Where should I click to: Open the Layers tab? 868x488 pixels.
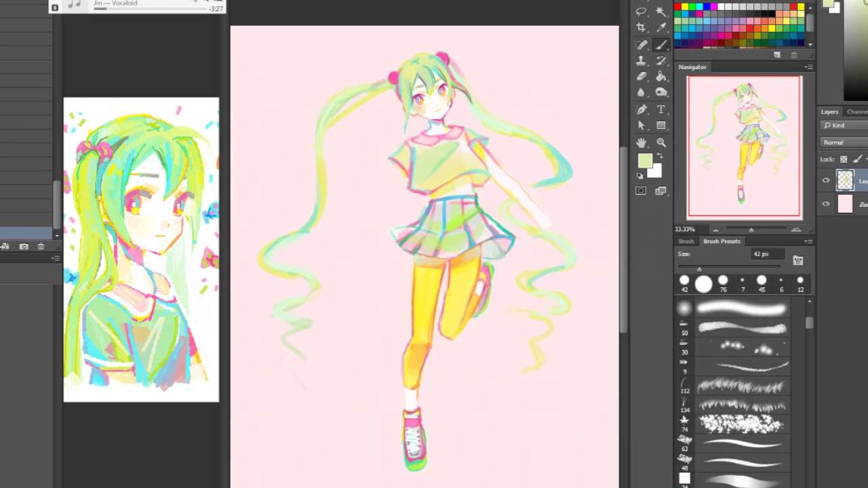pyautogui.click(x=829, y=112)
